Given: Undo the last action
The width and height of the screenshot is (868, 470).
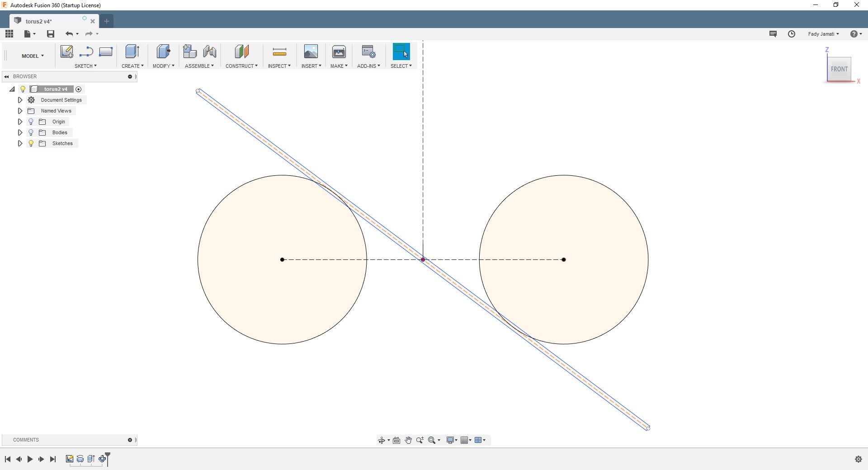Looking at the screenshot, I should (x=69, y=34).
